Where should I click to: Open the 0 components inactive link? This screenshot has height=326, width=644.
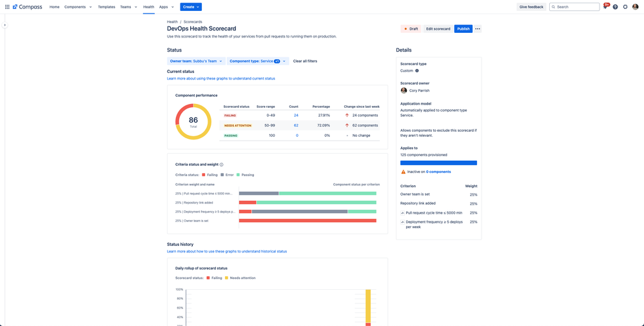438,172
